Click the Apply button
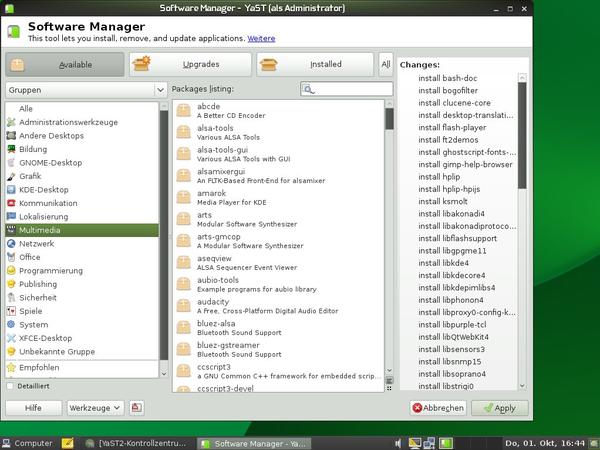The image size is (600, 450). tap(500, 408)
